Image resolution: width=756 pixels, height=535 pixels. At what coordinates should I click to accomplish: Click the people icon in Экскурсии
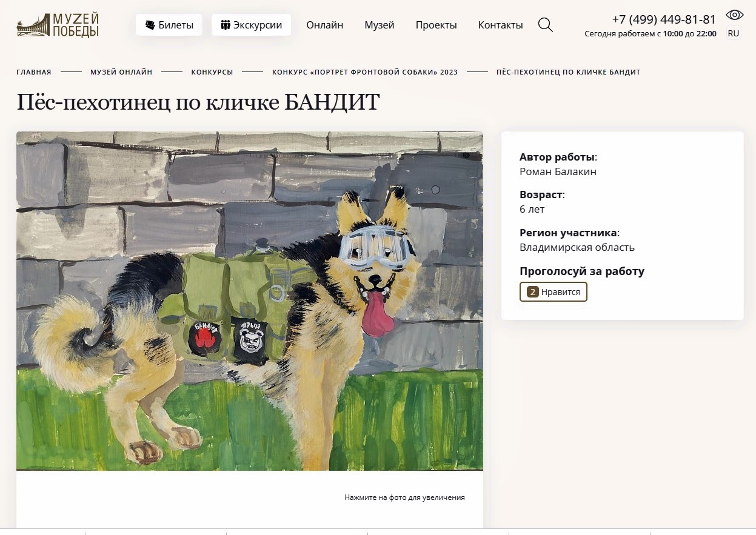pyautogui.click(x=226, y=25)
